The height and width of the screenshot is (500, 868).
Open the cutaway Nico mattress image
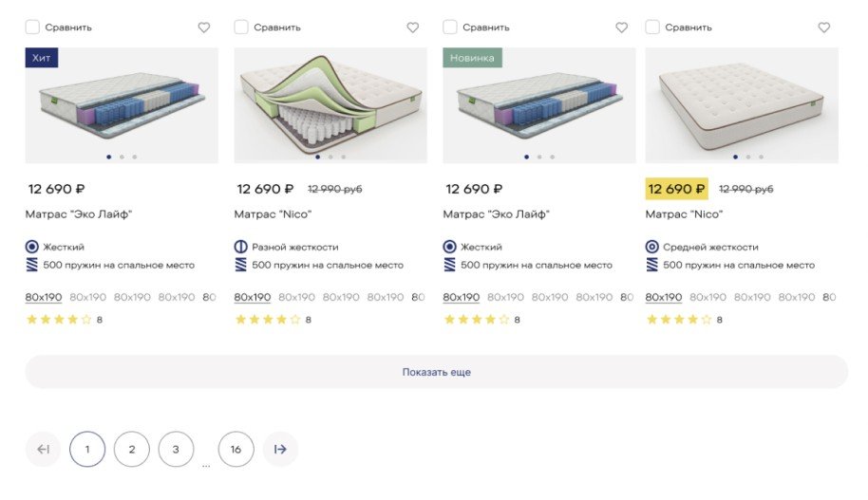coord(330,102)
